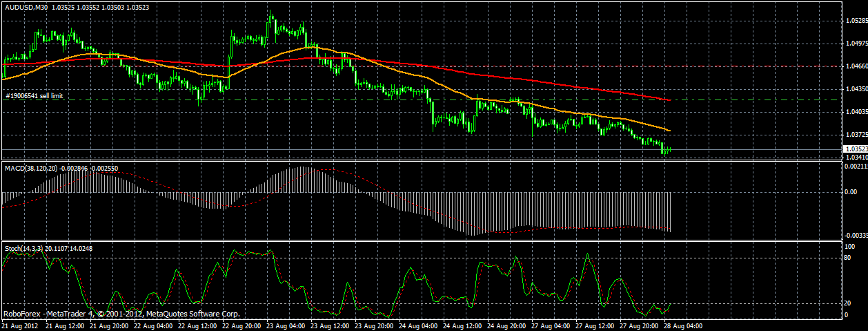The height and width of the screenshot is (331, 868).
Task: Click the 1.05285 price scale value
Action: [x=856, y=20]
